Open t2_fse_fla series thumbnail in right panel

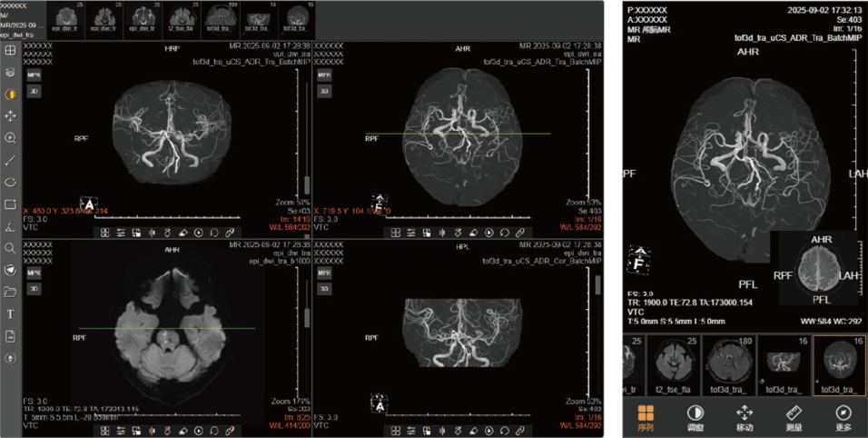[681, 365]
